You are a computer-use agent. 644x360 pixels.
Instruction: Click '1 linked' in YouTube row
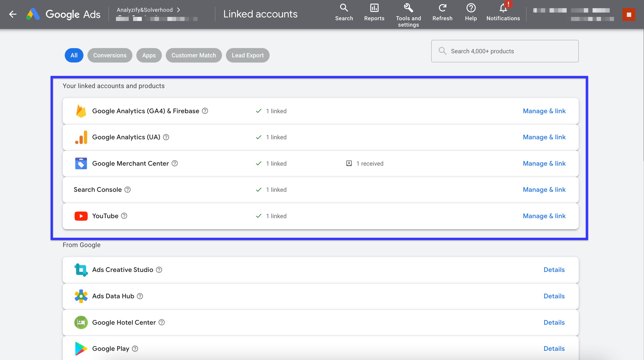tap(276, 216)
